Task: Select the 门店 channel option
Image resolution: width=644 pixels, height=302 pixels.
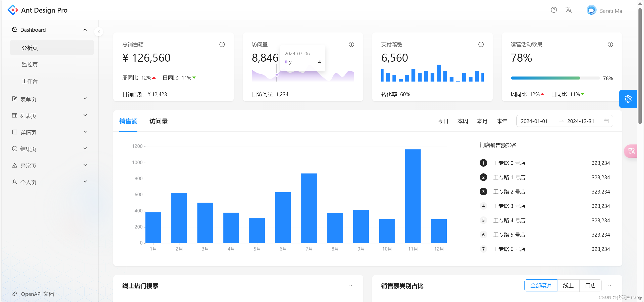Action: [x=590, y=285]
